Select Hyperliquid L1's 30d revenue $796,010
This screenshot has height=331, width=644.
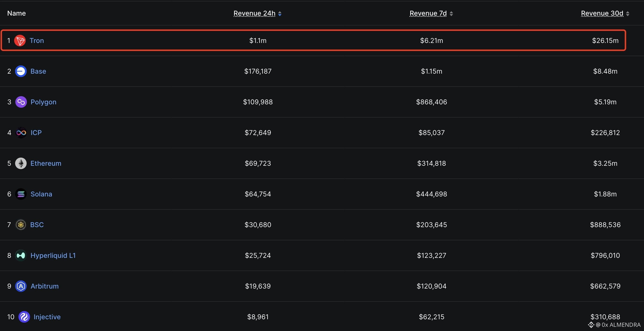(605, 255)
